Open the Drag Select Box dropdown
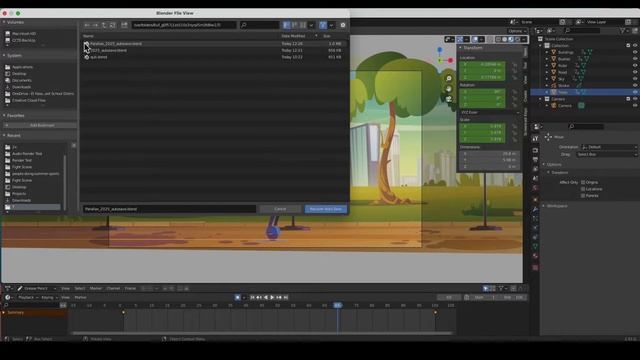 click(607, 154)
